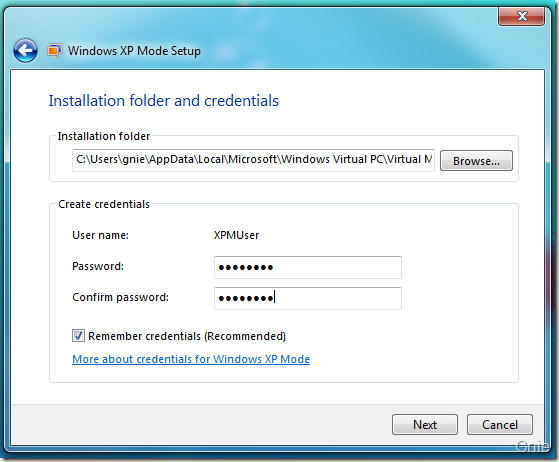Image resolution: width=559 pixels, height=462 pixels.
Task: Click the Remember credentials (Recommended) label
Action: [187, 336]
